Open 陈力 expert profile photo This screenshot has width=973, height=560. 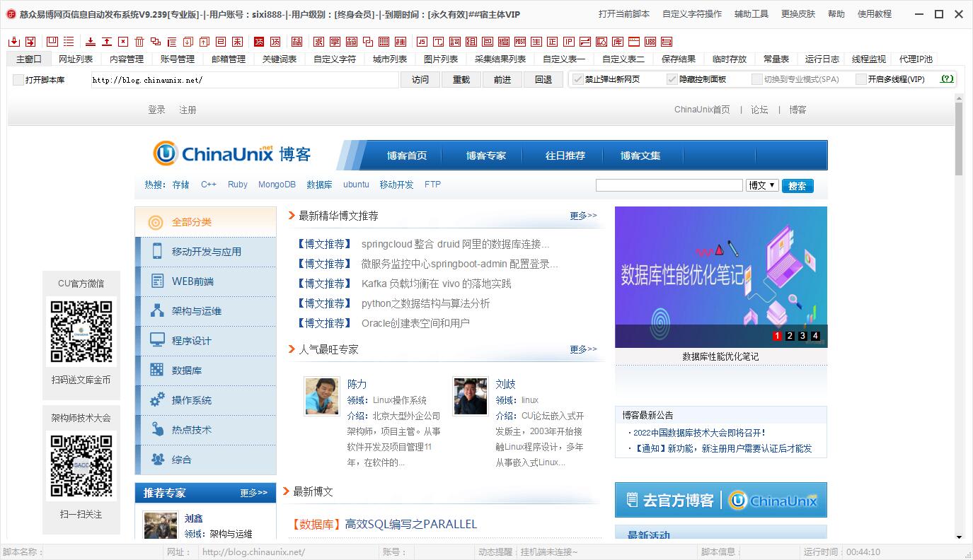[x=322, y=395]
